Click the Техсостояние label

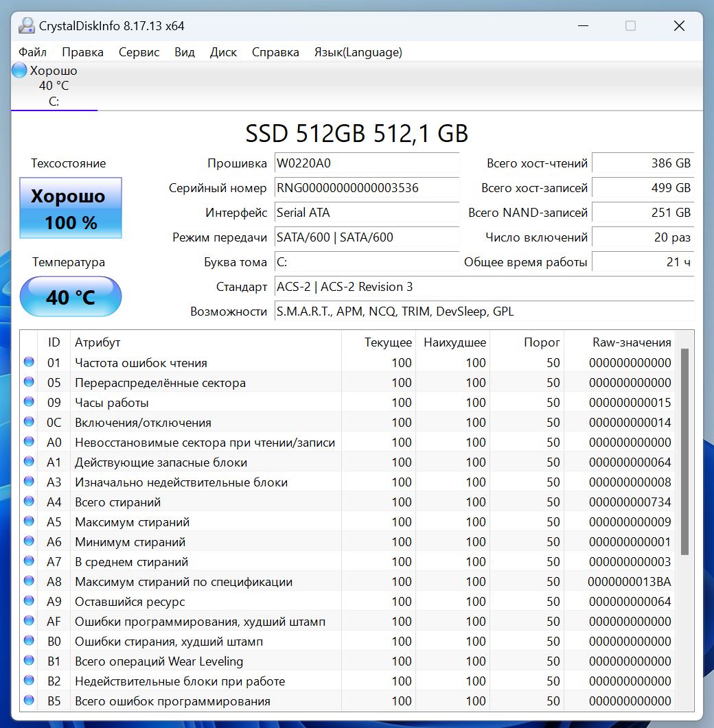click(x=68, y=163)
